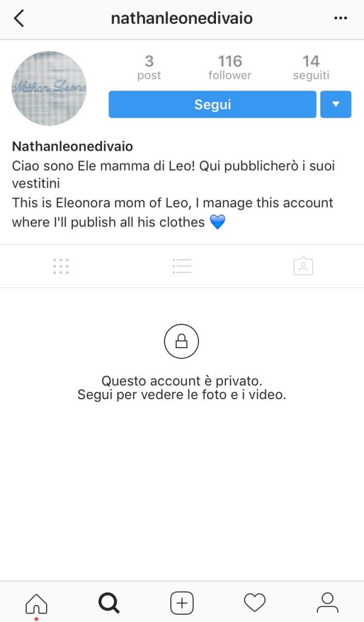Open the three-dot options menu

coord(340,18)
